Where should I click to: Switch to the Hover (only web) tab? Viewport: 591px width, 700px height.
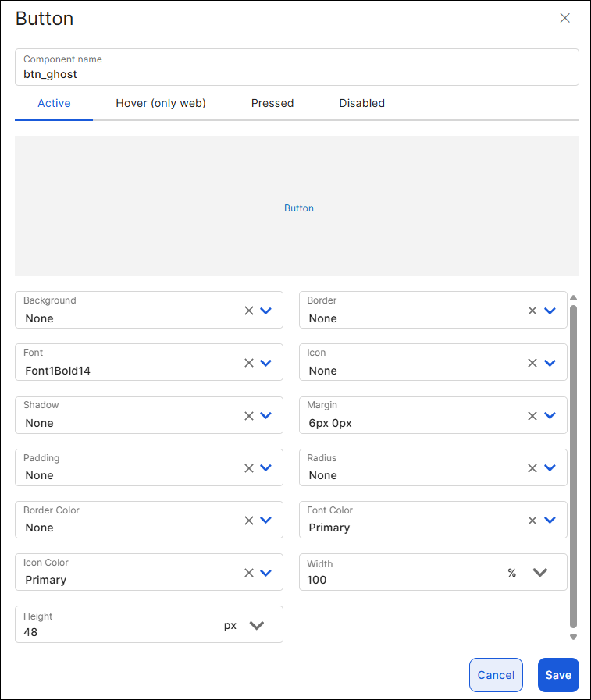point(161,103)
